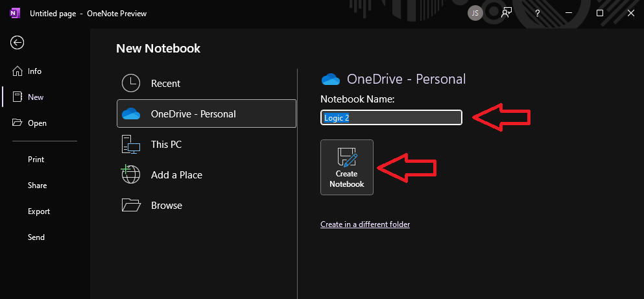The width and height of the screenshot is (644, 299).
Task: Follow the Create in a different folder link
Action: click(x=364, y=224)
